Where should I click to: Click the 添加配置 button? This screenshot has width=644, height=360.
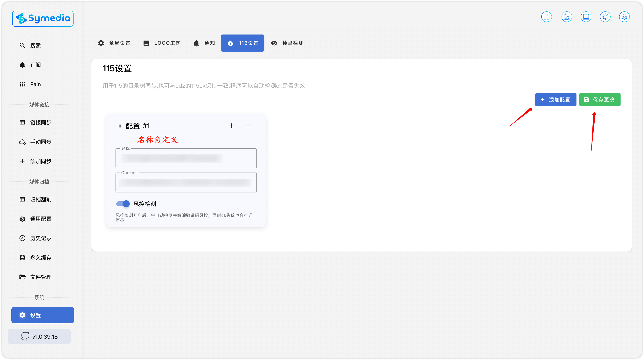pos(556,100)
